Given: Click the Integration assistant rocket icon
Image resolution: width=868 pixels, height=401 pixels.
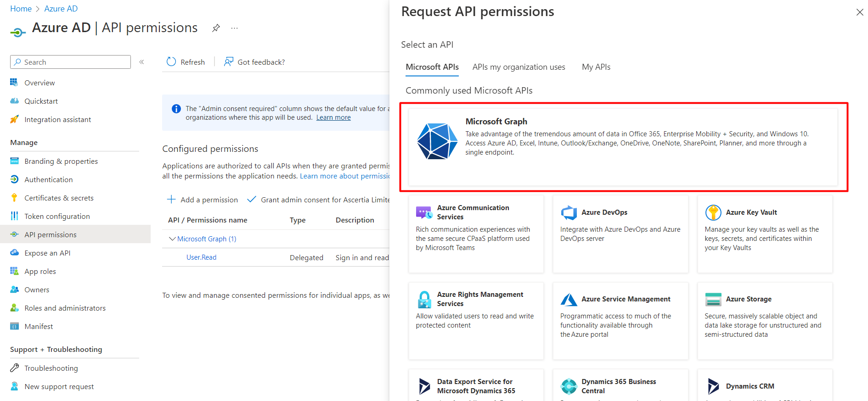Looking at the screenshot, I should tap(14, 119).
